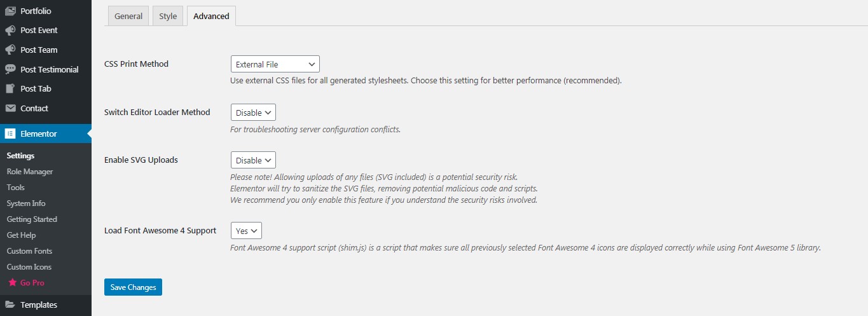Click the Post Event megaphone icon
Viewport: 868px width, 316px height.
pos(10,31)
